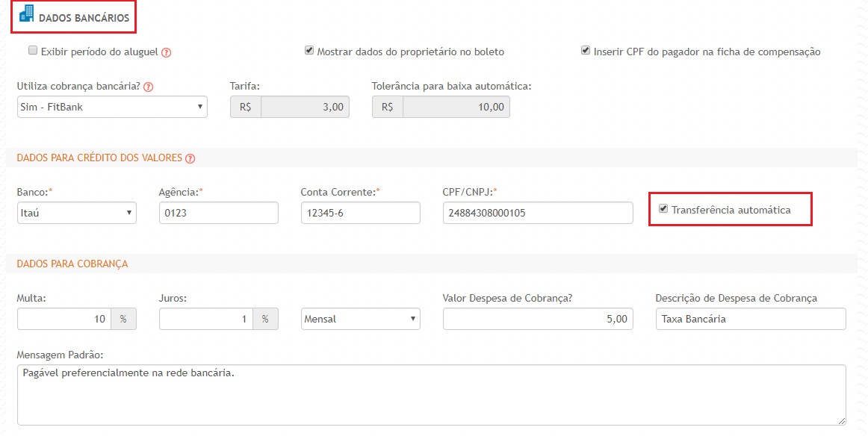Image resolution: width=868 pixels, height=436 pixels.
Task: Disable Transferência automática checkbox
Action: (x=663, y=210)
